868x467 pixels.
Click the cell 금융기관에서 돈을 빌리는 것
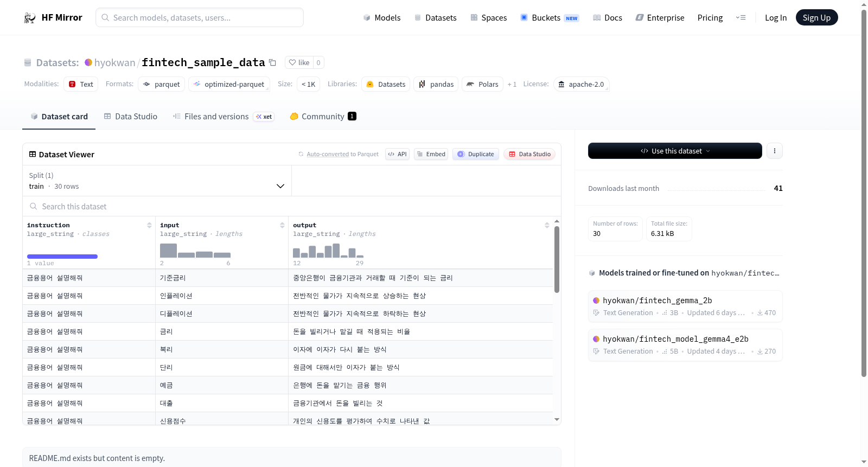(x=421, y=403)
